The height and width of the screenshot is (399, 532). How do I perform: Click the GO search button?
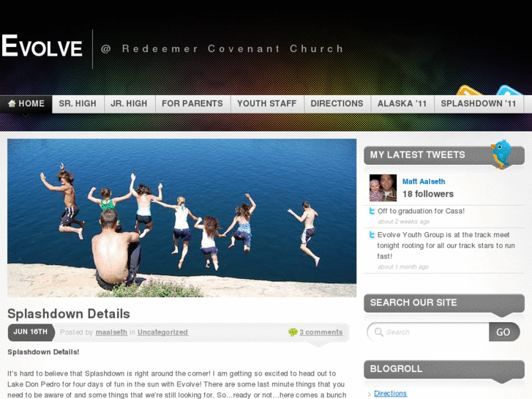(x=504, y=332)
